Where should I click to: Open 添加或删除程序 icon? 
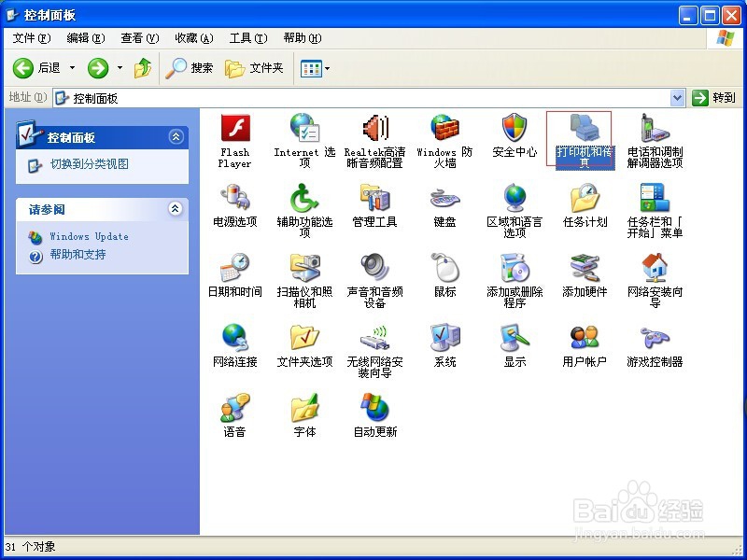tap(514, 268)
